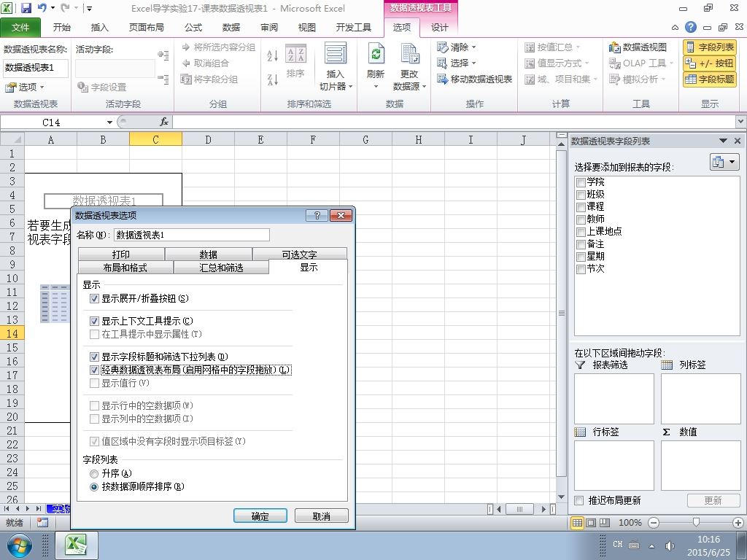
Task: Open the 选项 dropdown under pivot table name
Action: tap(25, 87)
